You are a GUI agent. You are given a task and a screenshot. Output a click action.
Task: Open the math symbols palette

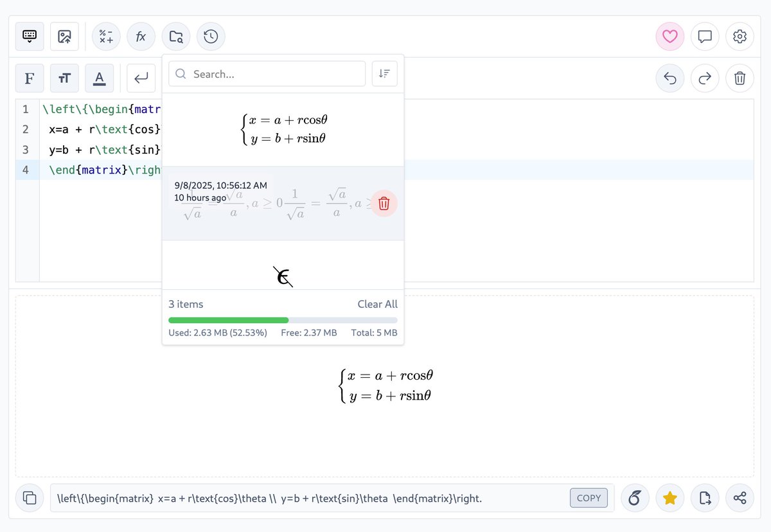106,37
